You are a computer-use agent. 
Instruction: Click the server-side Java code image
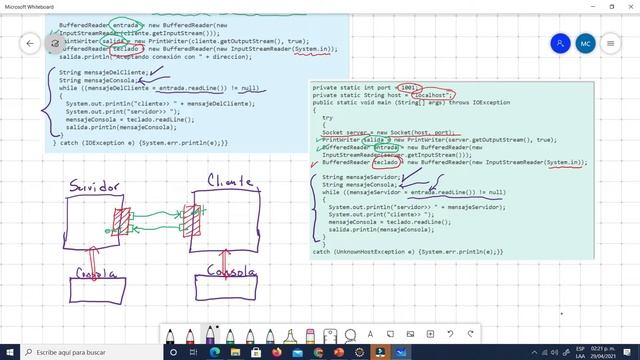coord(197,84)
